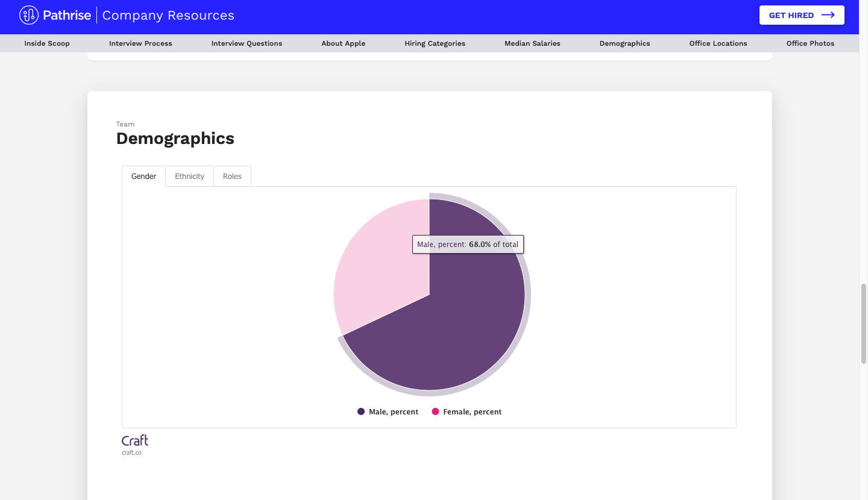
Task: Switch to the Roles tab
Action: pos(232,177)
